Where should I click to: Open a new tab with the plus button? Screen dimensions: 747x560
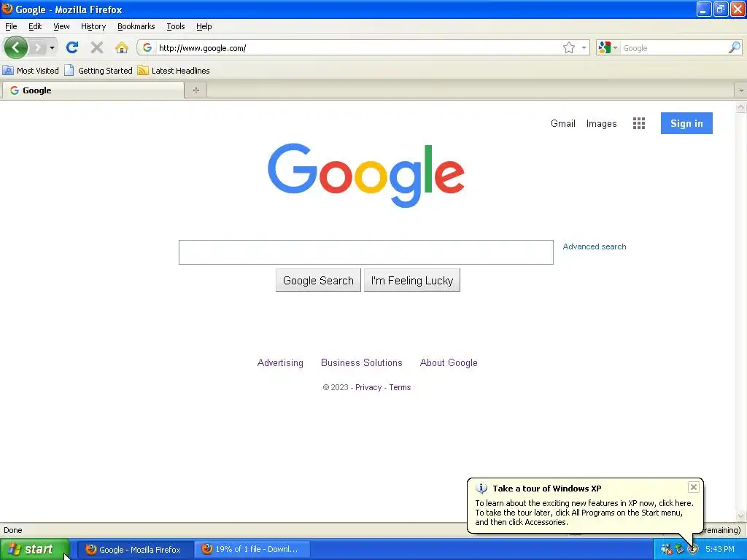196,90
